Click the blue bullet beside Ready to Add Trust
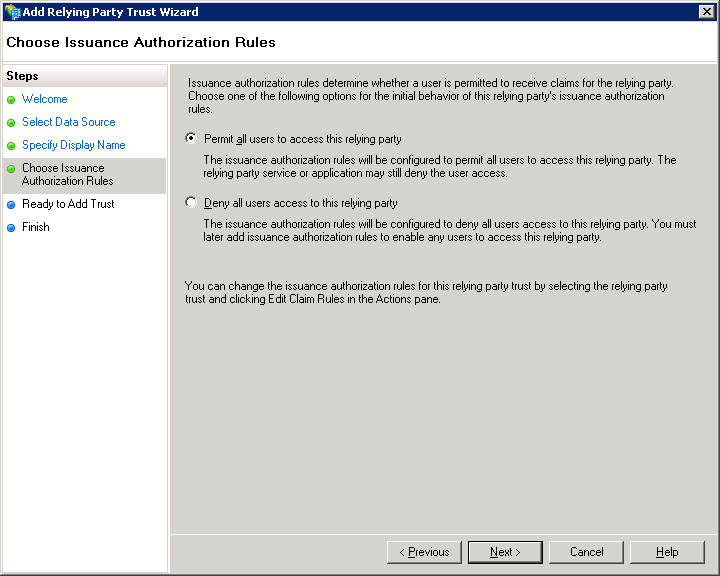The width and height of the screenshot is (720, 576). (x=11, y=204)
